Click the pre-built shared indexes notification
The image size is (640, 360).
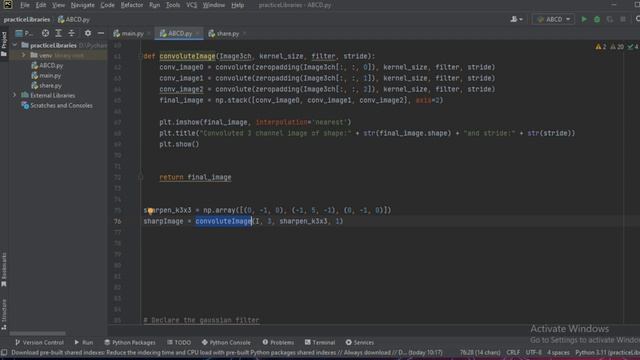227,352
